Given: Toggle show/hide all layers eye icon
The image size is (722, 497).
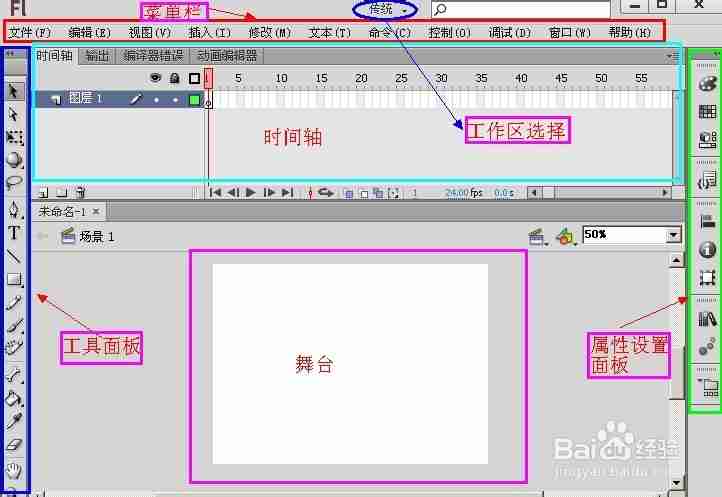Looking at the screenshot, I should (x=156, y=78).
